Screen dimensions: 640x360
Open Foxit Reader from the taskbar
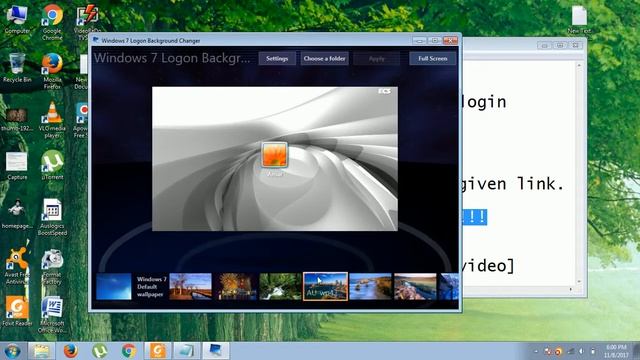158,351
